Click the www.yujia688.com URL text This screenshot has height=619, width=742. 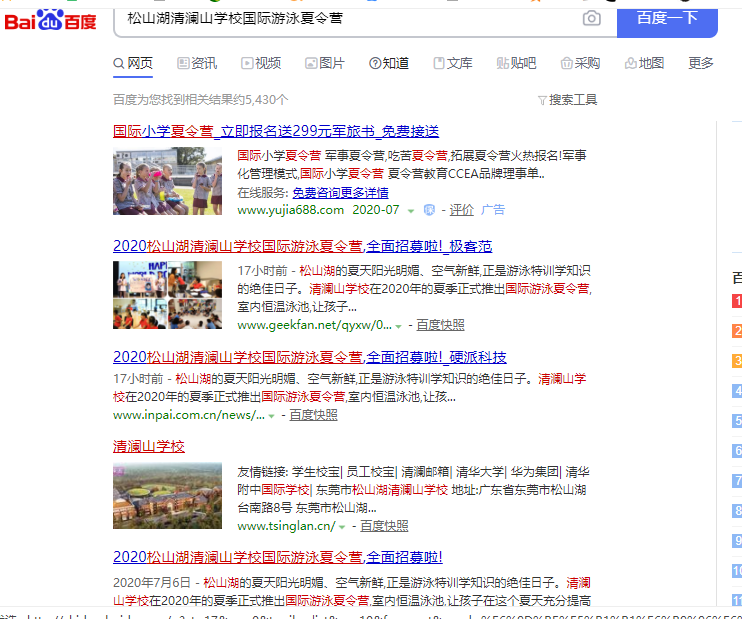point(291,210)
